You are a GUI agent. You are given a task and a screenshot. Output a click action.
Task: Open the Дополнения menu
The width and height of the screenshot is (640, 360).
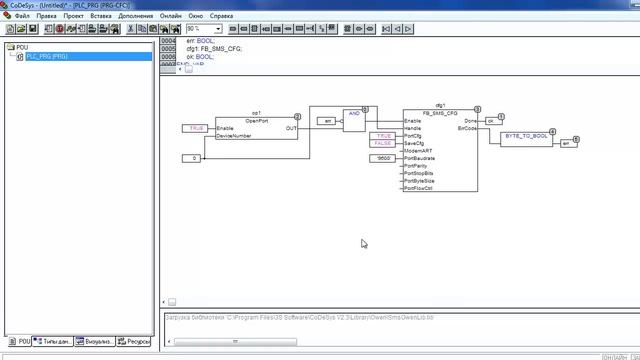click(136, 16)
